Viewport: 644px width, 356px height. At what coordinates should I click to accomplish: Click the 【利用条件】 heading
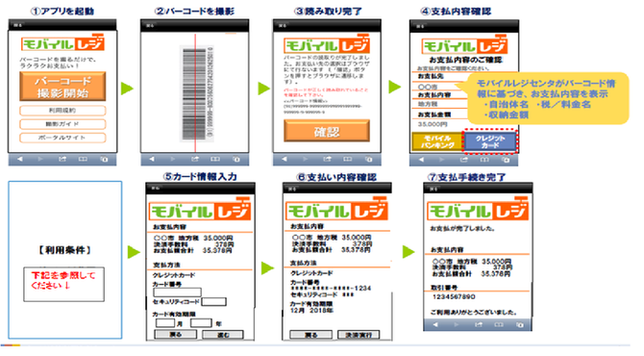tap(65, 250)
